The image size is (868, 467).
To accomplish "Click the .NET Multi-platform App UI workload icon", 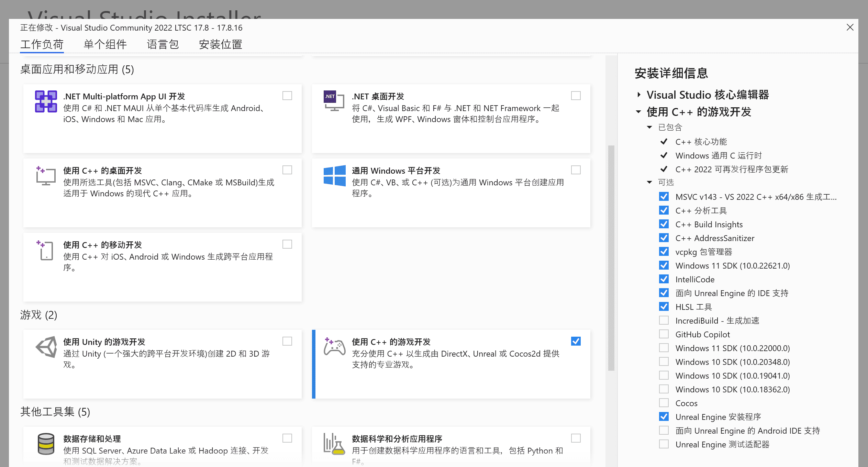I will point(46,101).
